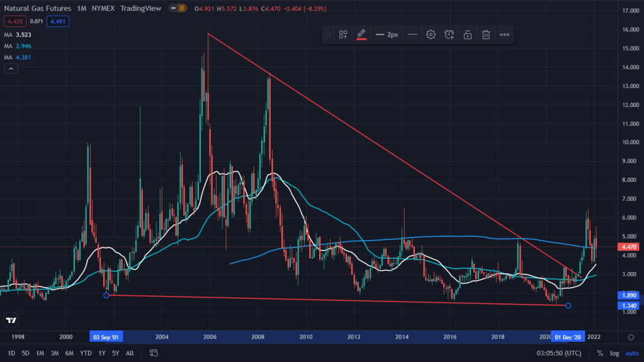Select the YTD time range
Screen dimensions: 644x362
pos(85,353)
